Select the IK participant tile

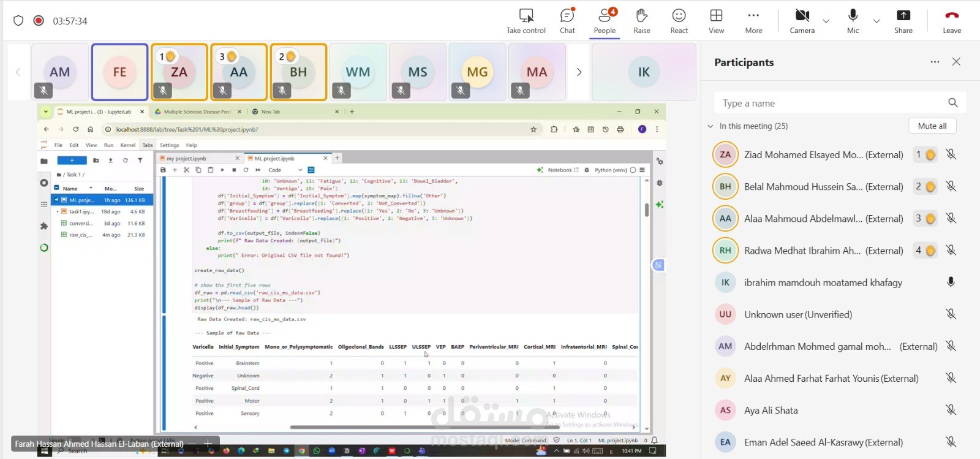[x=644, y=72]
